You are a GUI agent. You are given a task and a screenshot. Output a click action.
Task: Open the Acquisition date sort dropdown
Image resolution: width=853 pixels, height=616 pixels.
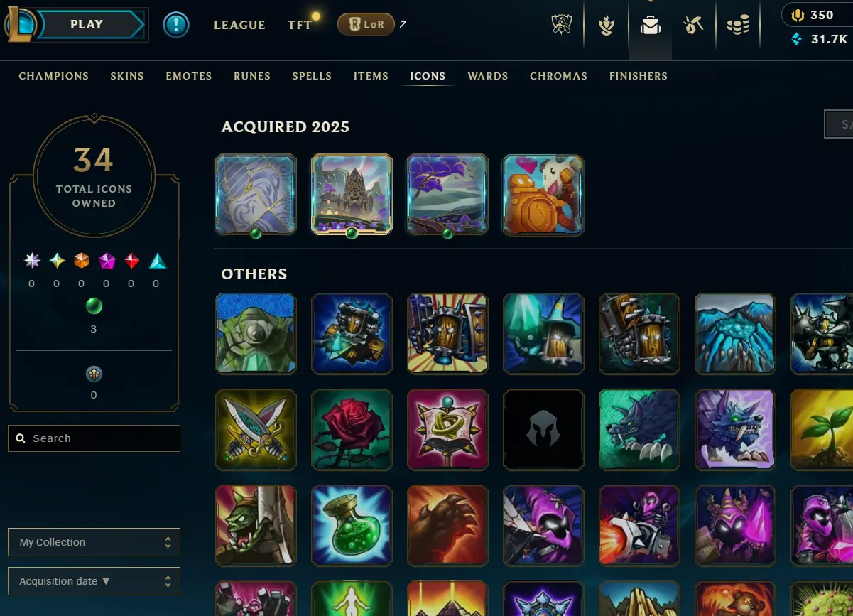pos(94,581)
